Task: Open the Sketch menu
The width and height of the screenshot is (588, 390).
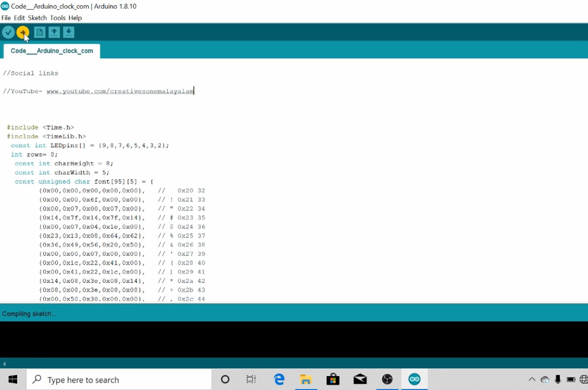Action: pyautogui.click(x=37, y=18)
